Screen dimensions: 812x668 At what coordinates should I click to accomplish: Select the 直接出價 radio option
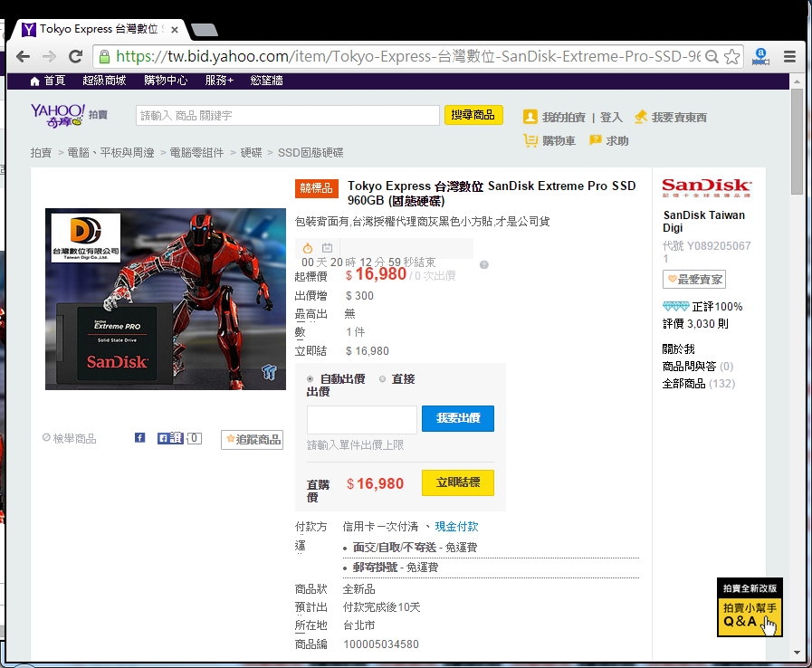(382, 379)
